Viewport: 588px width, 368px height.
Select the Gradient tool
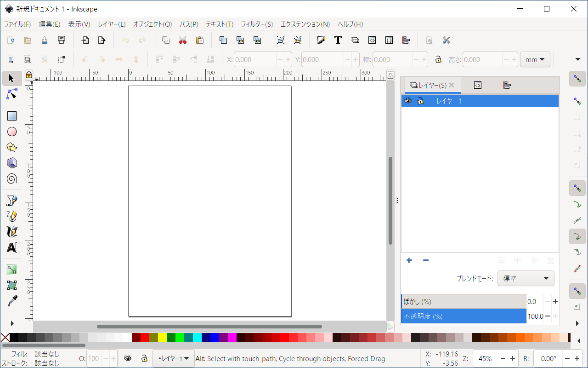(x=12, y=270)
